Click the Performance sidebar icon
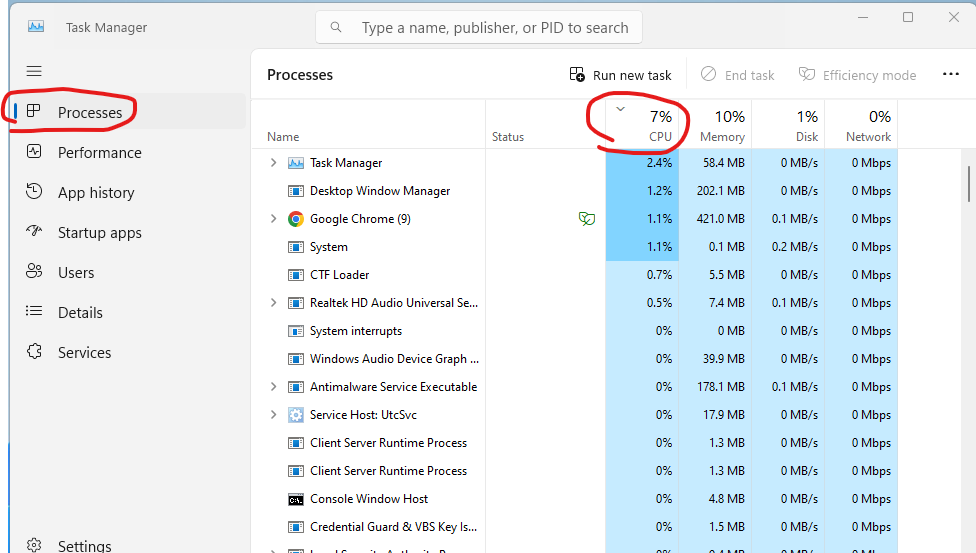This screenshot has height=553, width=976. pos(34,151)
